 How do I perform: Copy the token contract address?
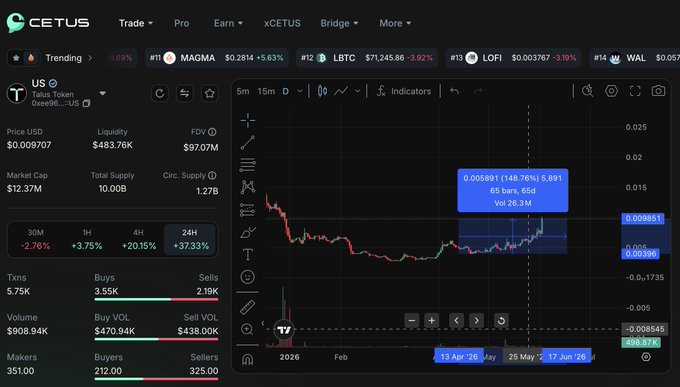[86, 103]
